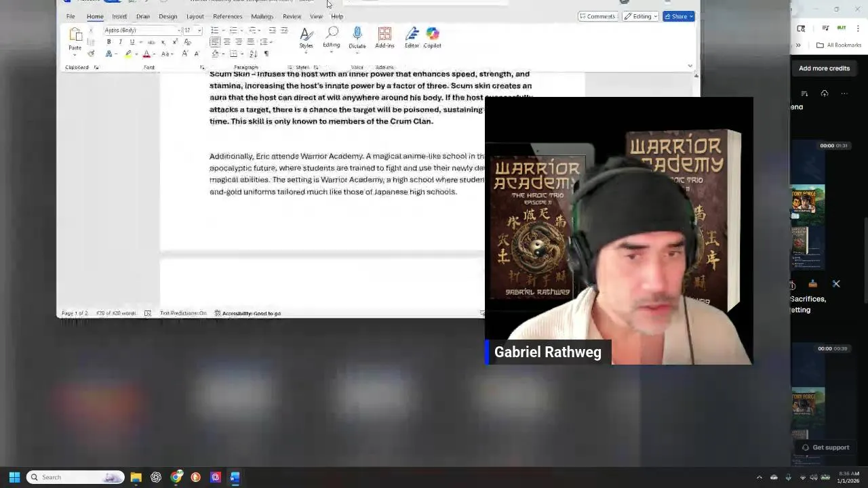Center align paragraph text
868x488 pixels.
pyautogui.click(x=226, y=42)
